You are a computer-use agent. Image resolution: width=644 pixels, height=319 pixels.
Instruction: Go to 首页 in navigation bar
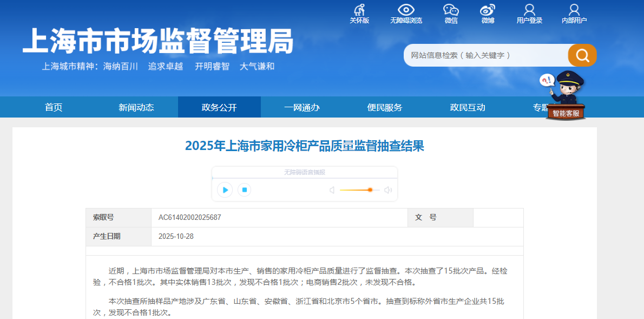coord(54,107)
